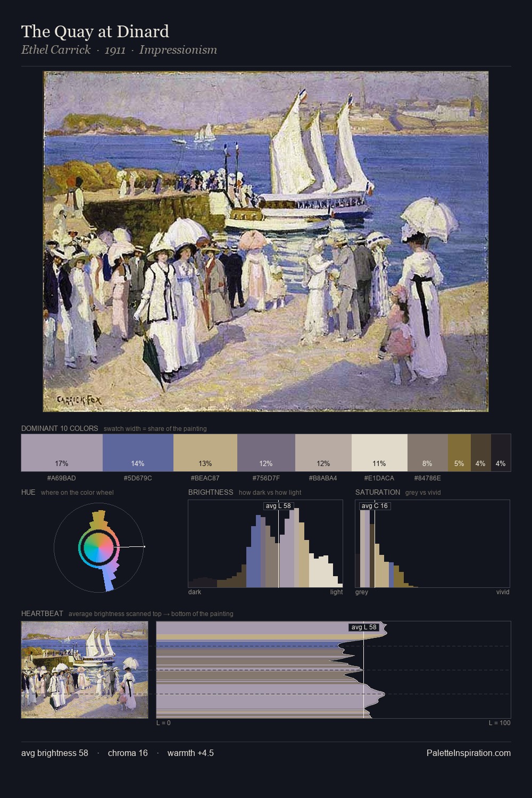Select the 11% cream swatch #E1DACA
Image resolution: width=532 pixels, height=798 pixels.
[379, 453]
